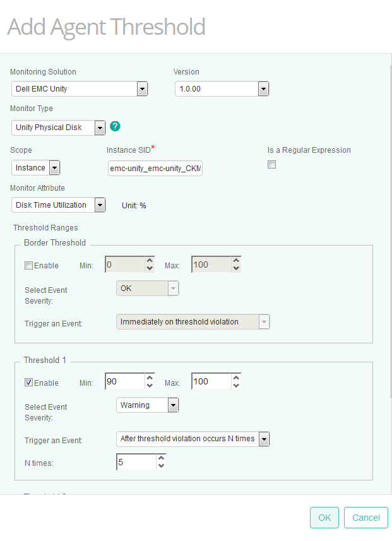Click the Threshold 1 Max down arrow
The height and width of the screenshot is (541, 392).
coord(235,384)
